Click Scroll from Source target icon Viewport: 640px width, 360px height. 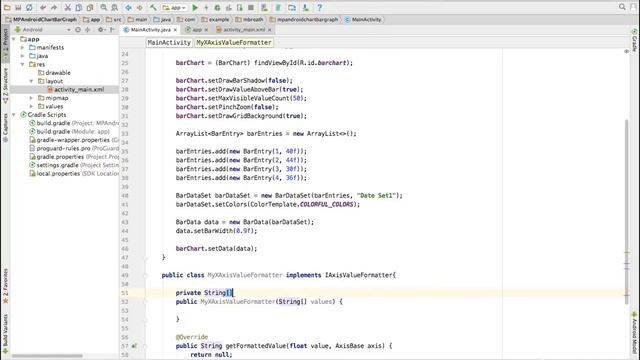(x=78, y=30)
